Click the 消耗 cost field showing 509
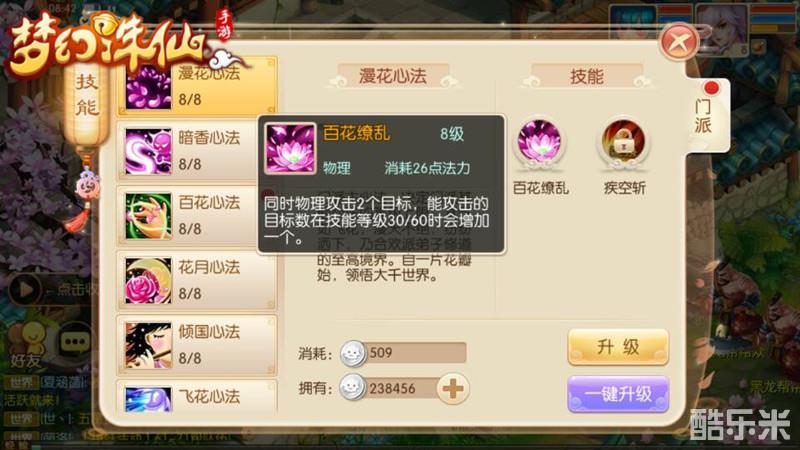Viewport: 800px width, 450px height. [x=404, y=353]
